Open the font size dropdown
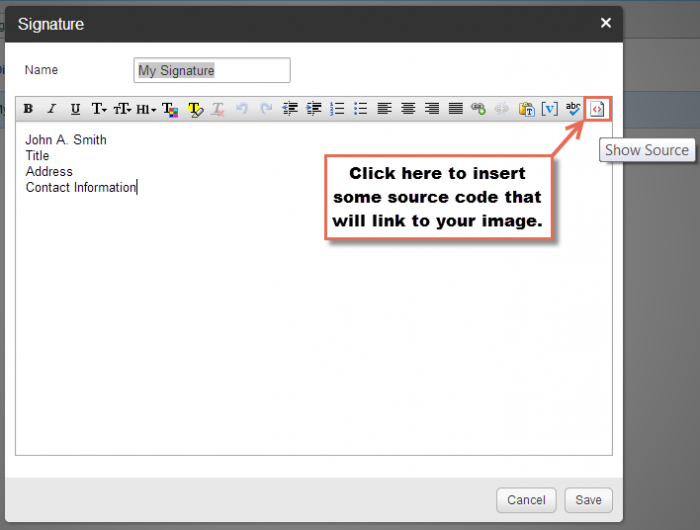The width and height of the screenshot is (700, 530). click(x=122, y=109)
